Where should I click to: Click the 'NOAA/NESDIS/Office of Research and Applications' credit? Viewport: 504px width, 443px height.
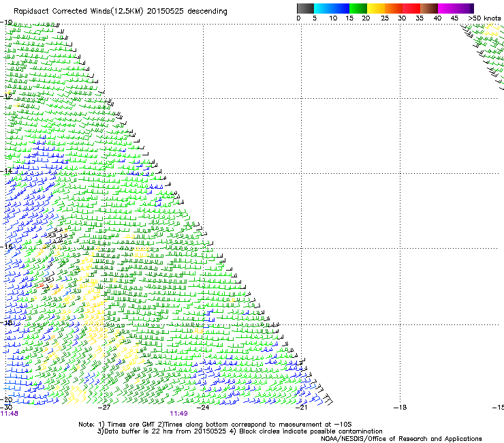click(x=401, y=439)
